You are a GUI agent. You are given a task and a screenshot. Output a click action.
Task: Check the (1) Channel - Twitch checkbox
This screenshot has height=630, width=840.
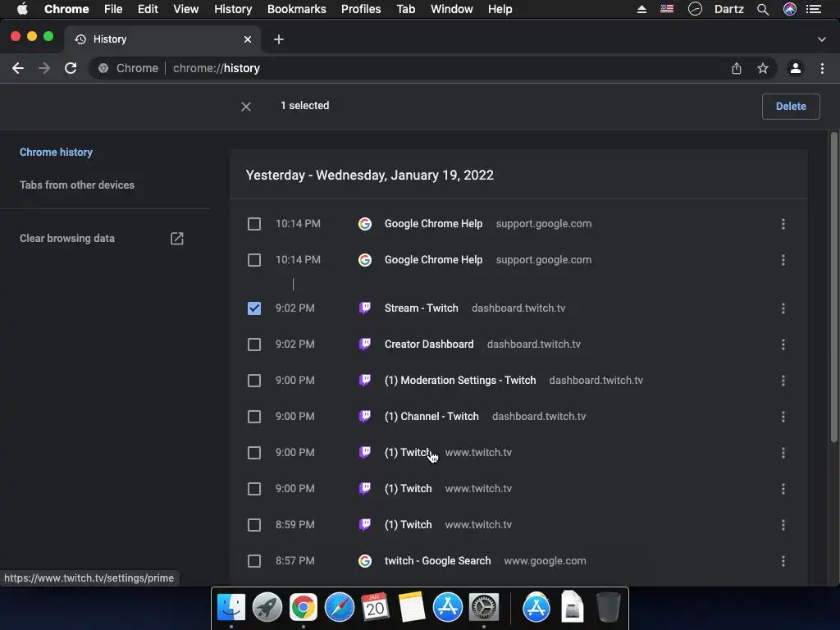coord(254,416)
